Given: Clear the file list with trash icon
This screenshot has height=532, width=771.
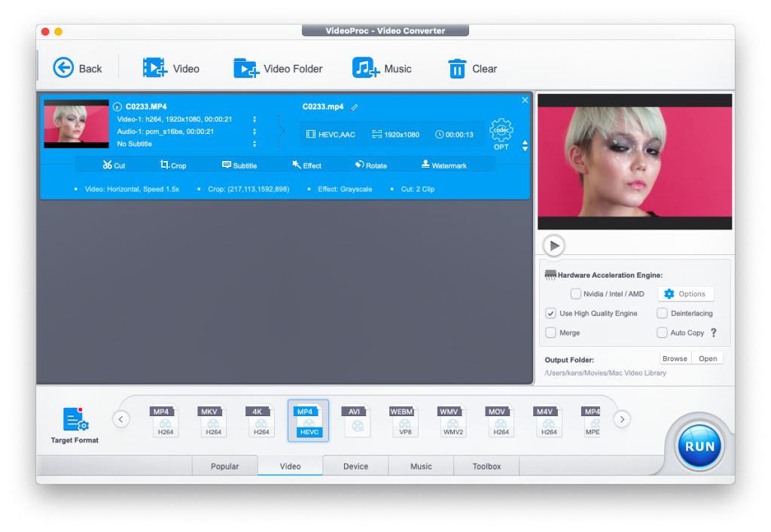Looking at the screenshot, I should 457,68.
